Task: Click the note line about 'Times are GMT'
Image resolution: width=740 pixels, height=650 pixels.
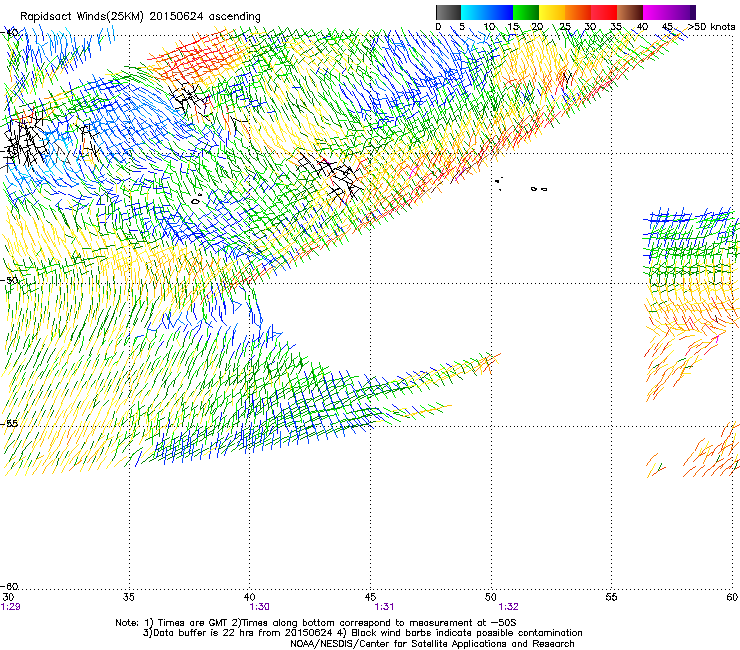Action: [315, 623]
